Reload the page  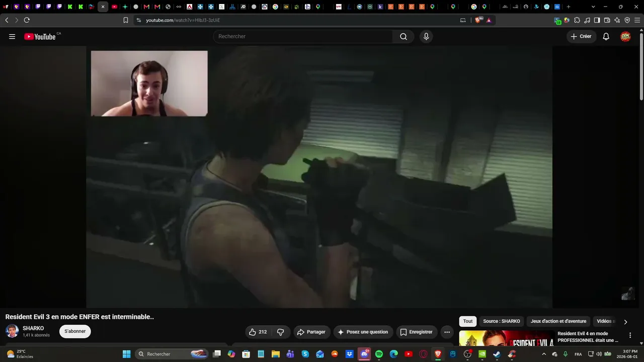coord(27,20)
